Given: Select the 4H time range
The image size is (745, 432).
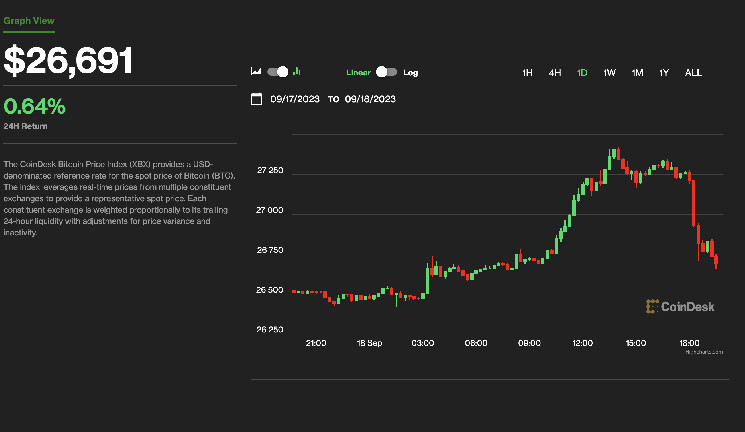Looking at the screenshot, I should [x=554, y=72].
